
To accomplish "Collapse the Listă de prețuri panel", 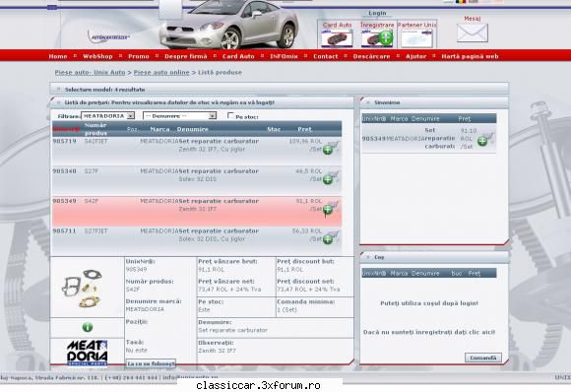I will click(x=202, y=102).
